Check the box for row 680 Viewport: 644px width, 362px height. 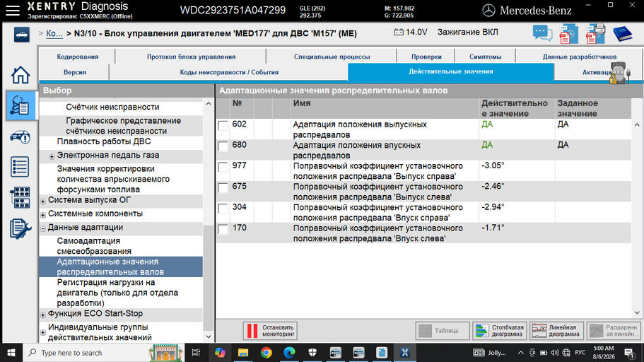click(223, 146)
